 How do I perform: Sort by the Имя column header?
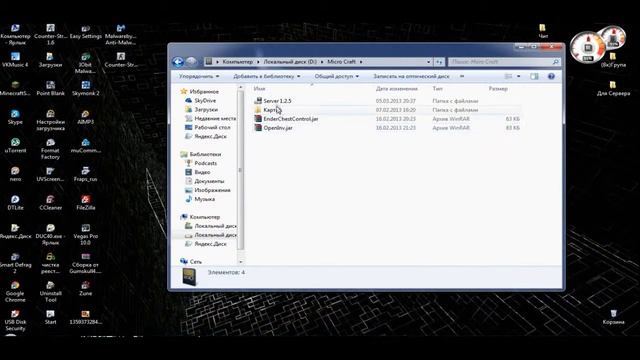pos(259,89)
